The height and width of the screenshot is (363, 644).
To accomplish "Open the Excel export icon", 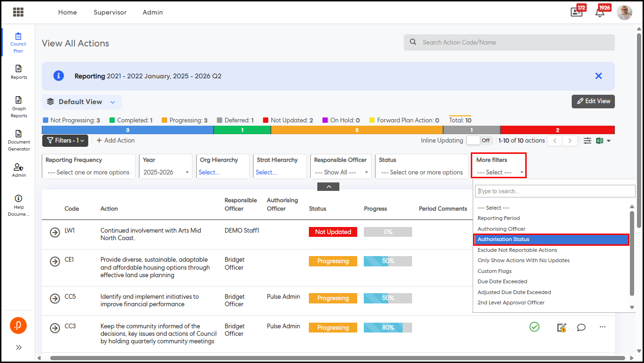I will (x=600, y=141).
